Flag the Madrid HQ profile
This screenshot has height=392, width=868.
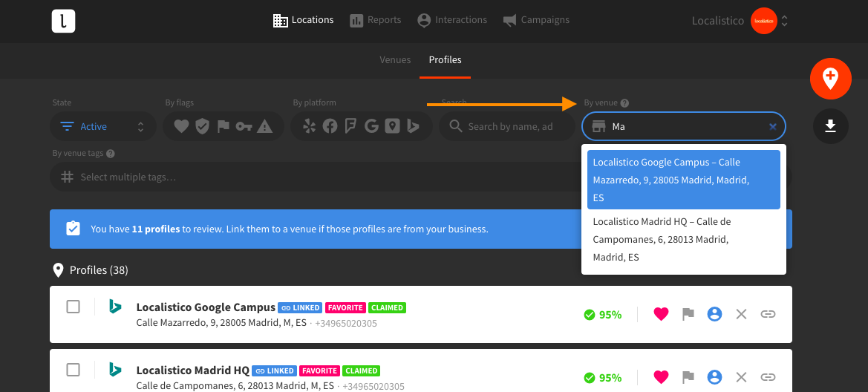pos(688,378)
